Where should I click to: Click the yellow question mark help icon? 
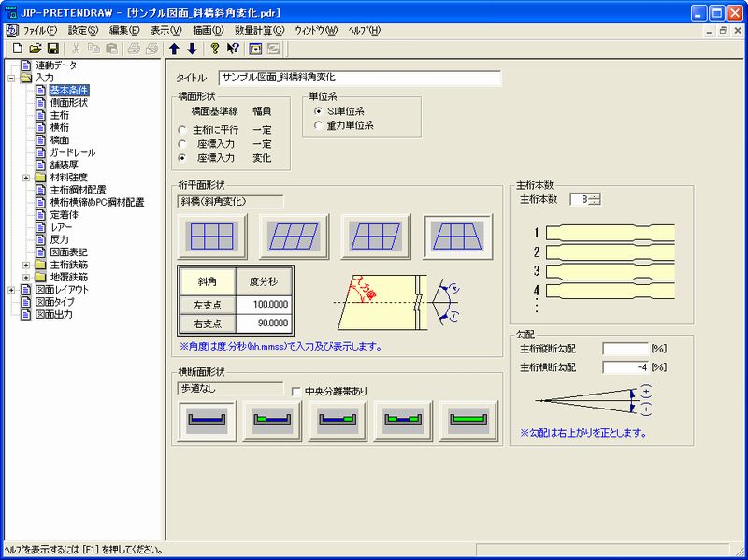pyautogui.click(x=214, y=49)
